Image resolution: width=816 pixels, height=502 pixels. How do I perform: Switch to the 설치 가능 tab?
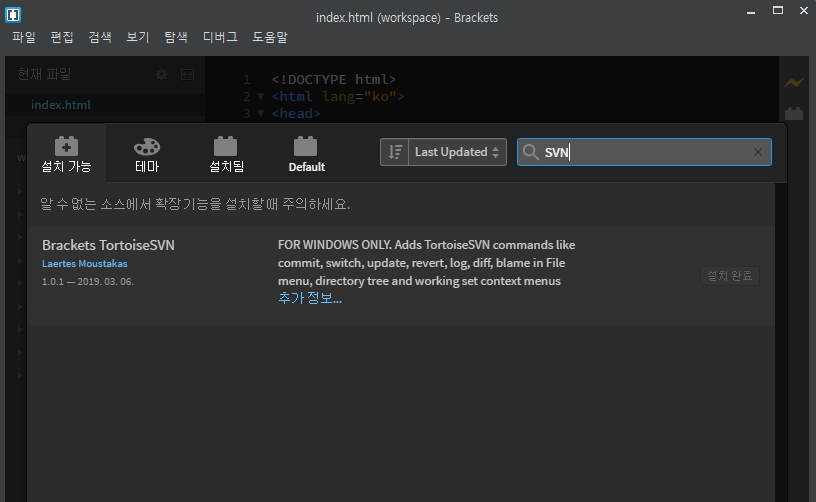(x=67, y=153)
